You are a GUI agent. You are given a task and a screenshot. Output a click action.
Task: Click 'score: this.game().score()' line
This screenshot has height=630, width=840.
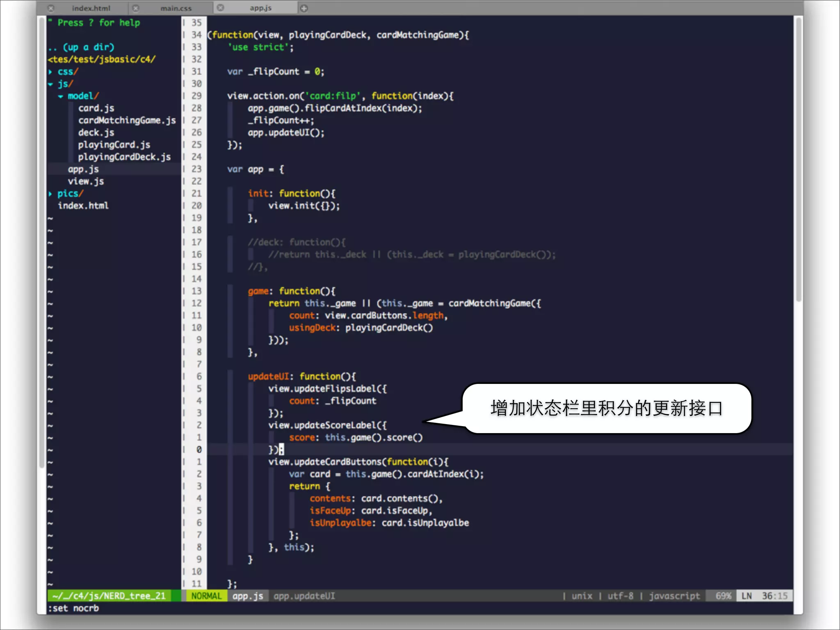click(x=356, y=438)
